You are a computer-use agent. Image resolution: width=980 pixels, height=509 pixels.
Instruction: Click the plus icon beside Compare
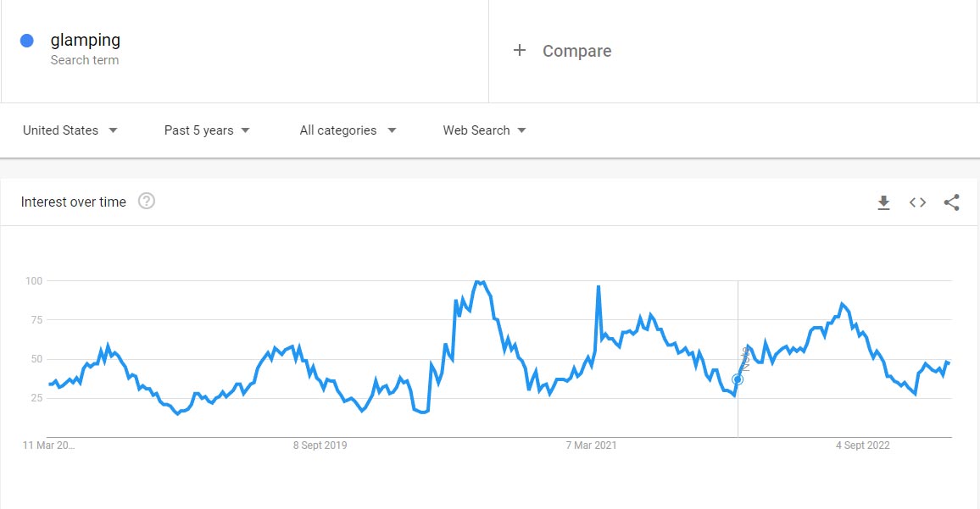520,51
